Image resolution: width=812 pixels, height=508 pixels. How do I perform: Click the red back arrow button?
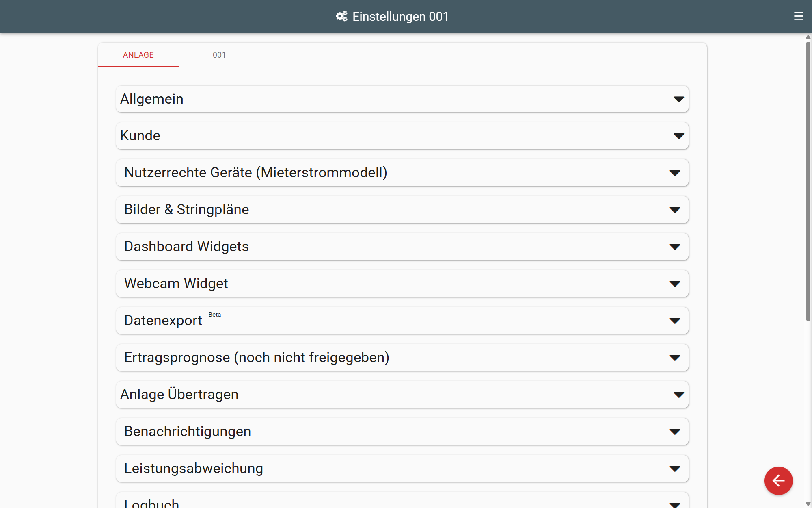(x=778, y=480)
